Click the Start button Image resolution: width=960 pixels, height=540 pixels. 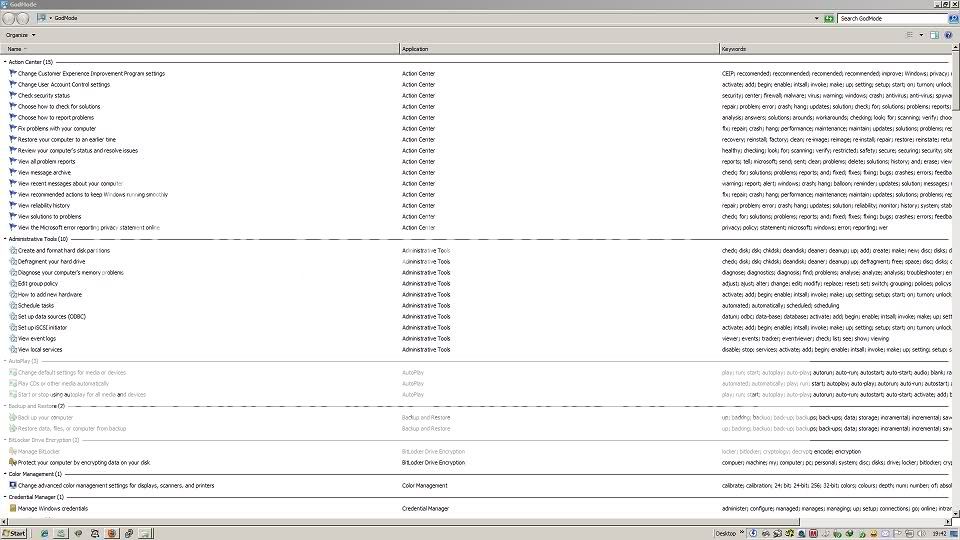tap(14, 533)
